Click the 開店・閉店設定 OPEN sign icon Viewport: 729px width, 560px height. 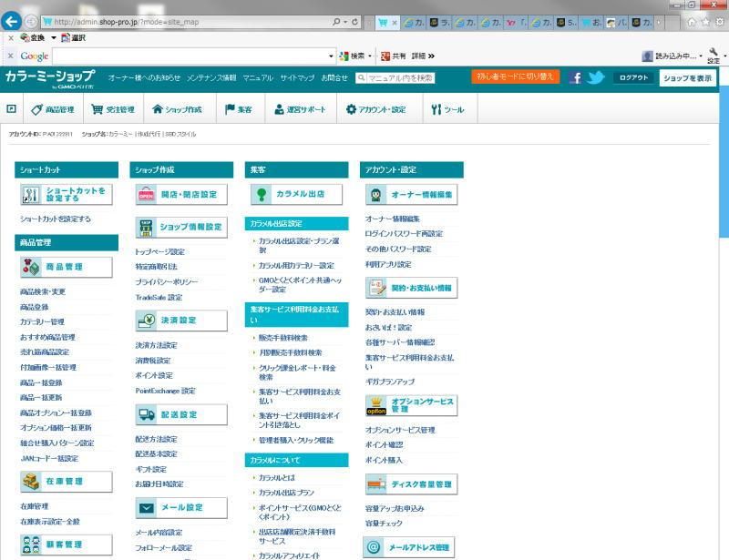coord(147,194)
